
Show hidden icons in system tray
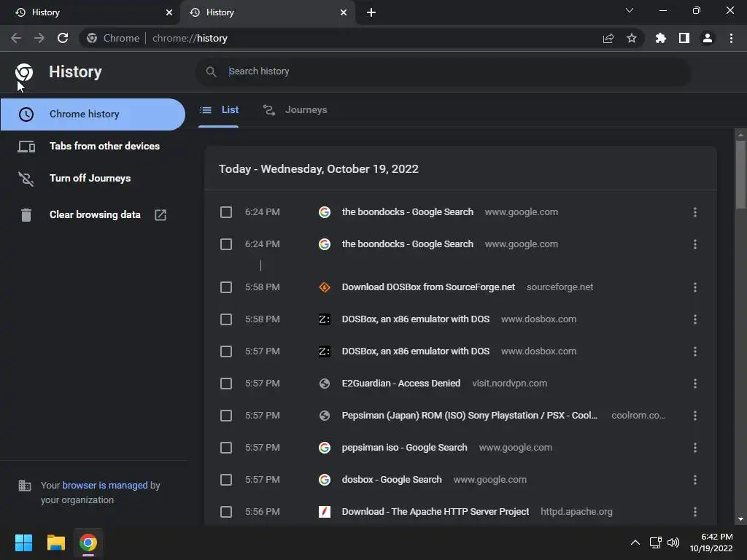[635, 542]
